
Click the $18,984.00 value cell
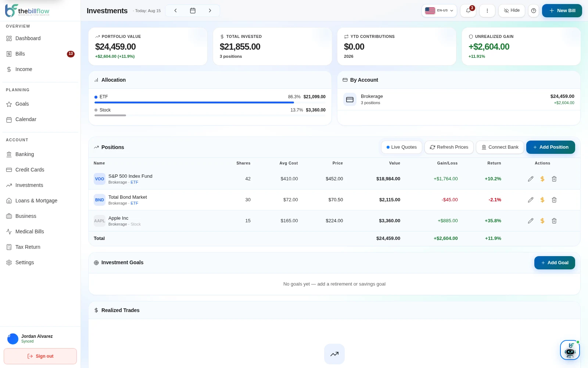coord(388,179)
